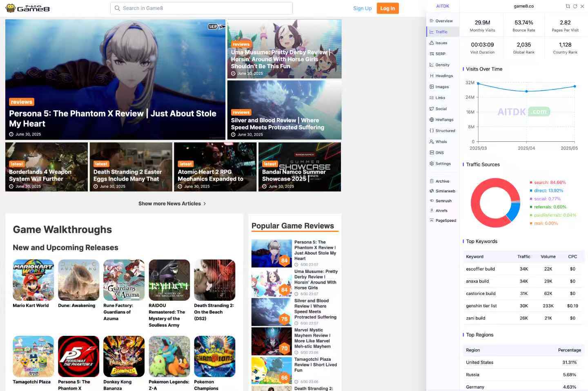Open Images via its sidebar icon
This screenshot has height=391, width=588.
[432, 87]
